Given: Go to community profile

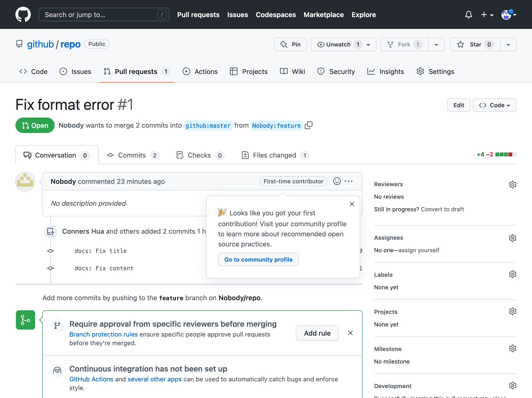Looking at the screenshot, I should (258, 259).
